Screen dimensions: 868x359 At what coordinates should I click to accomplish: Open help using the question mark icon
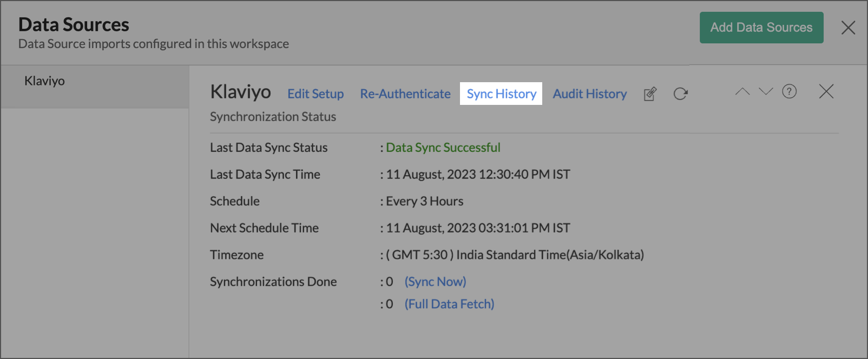point(789,92)
